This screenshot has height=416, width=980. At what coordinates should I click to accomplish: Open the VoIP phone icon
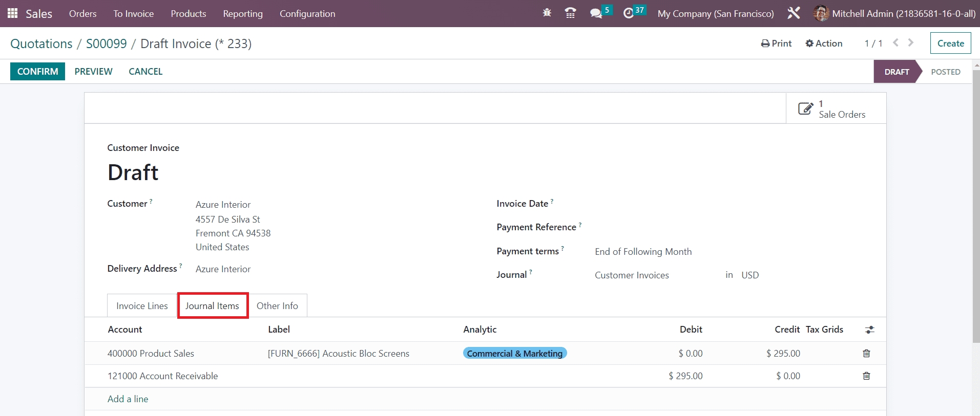point(570,13)
